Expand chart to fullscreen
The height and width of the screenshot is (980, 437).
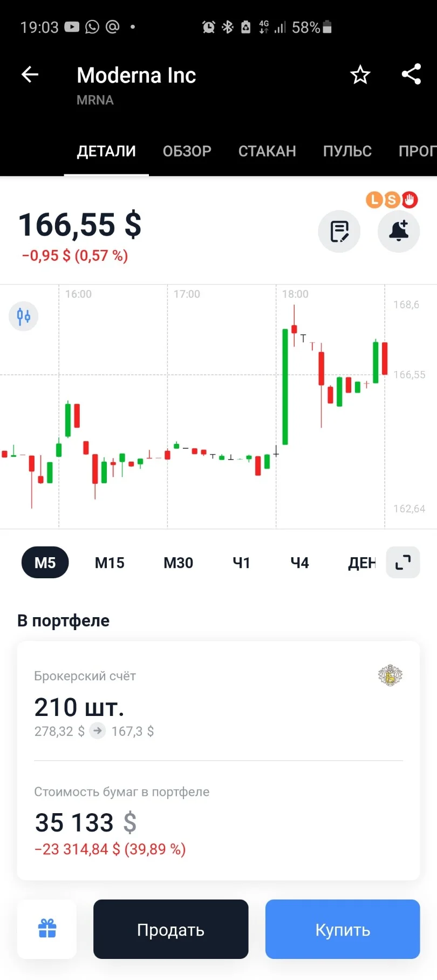pos(403,562)
